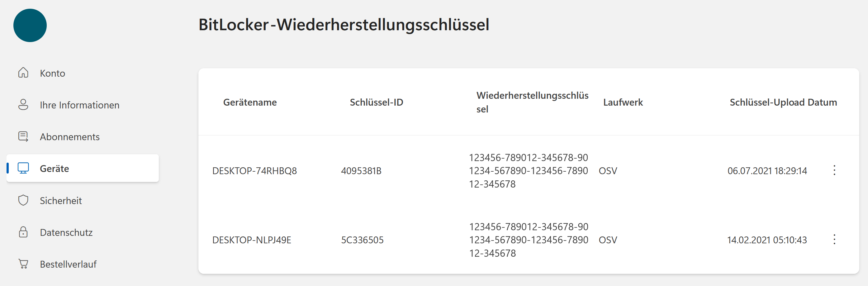Open options menu for DESKTOP-74RHBQ8
This screenshot has height=286, width=868.
pyautogui.click(x=835, y=171)
